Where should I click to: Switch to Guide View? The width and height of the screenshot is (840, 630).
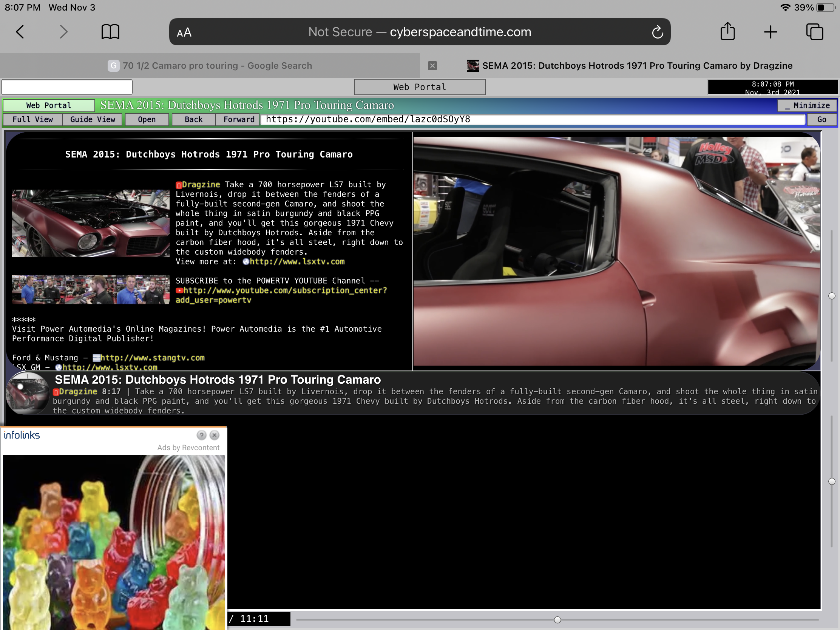coord(93,120)
